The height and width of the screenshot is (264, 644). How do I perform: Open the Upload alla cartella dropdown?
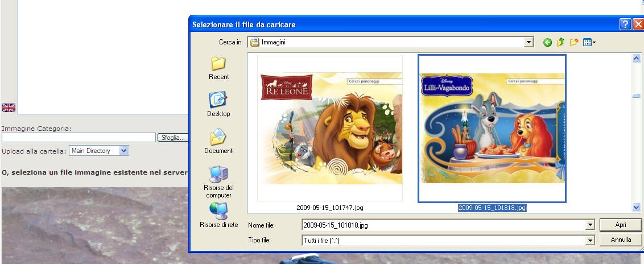click(99, 151)
